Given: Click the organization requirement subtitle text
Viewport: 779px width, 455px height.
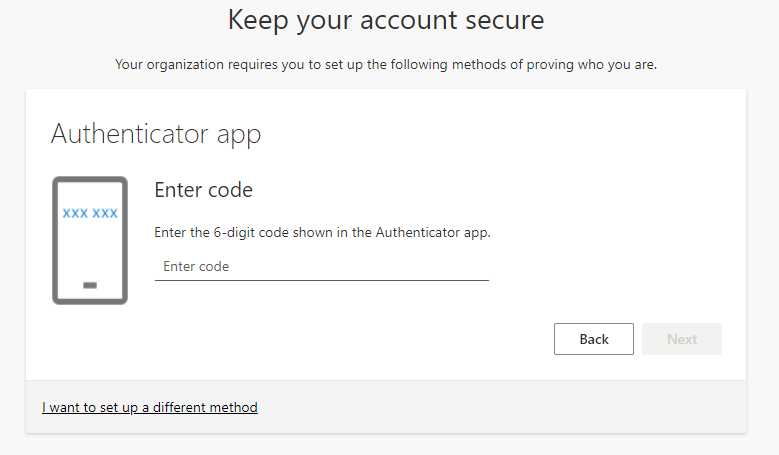Looking at the screenshot, I should click(386, 65).
